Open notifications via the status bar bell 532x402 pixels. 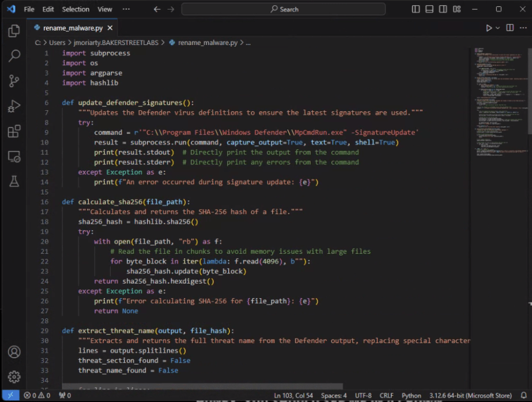click(x=523, y=396)
